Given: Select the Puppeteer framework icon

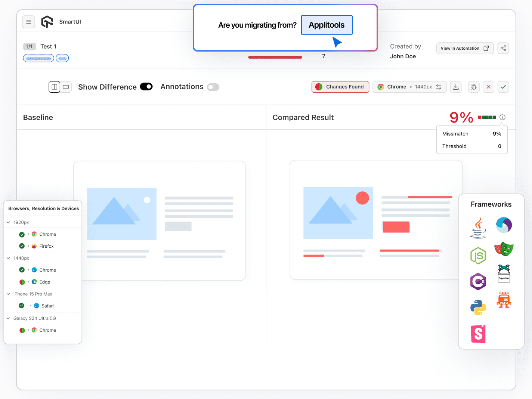Looking at the screenshot, I should point(504,273).
